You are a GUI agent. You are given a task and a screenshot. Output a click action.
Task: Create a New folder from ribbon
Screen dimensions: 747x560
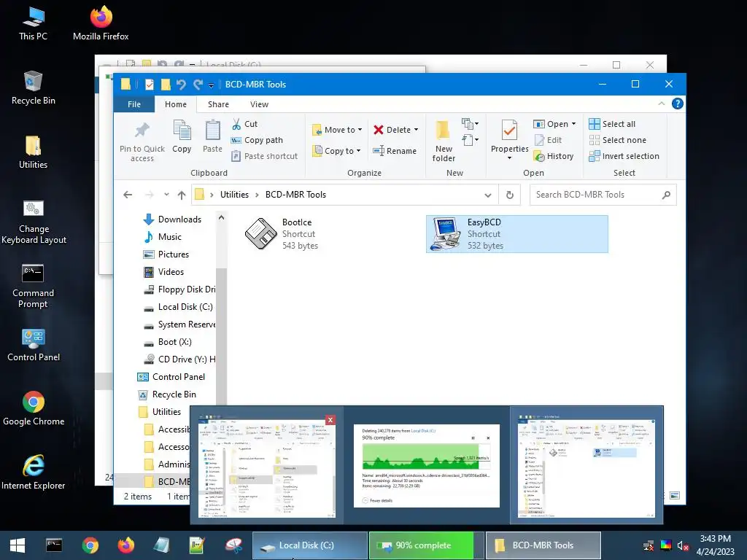coord(444,141)
